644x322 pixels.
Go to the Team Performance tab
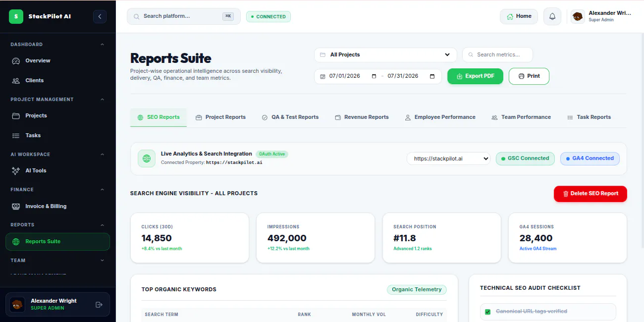pyautogui.click(x=521, y=117)
